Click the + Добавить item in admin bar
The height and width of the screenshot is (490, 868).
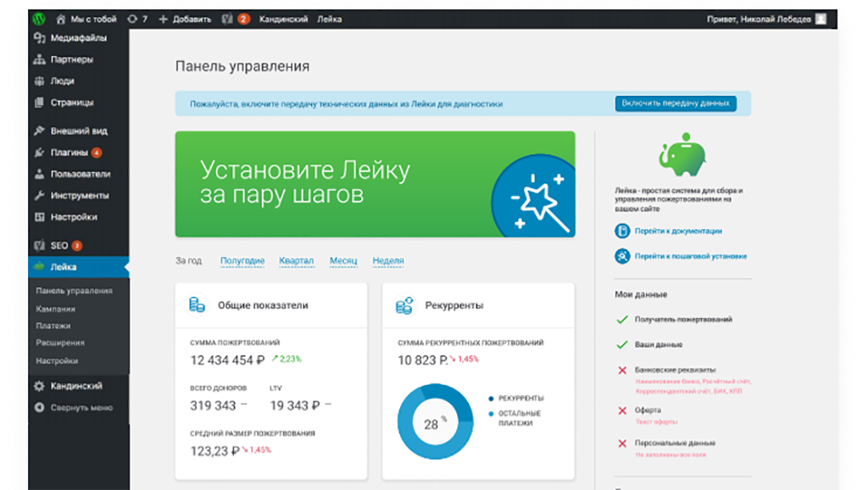185,19
